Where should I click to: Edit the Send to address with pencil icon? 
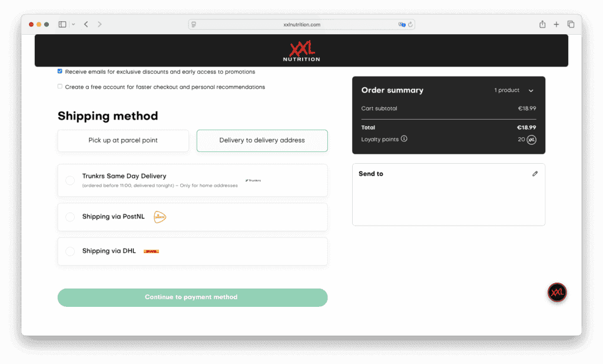point(535,174)
